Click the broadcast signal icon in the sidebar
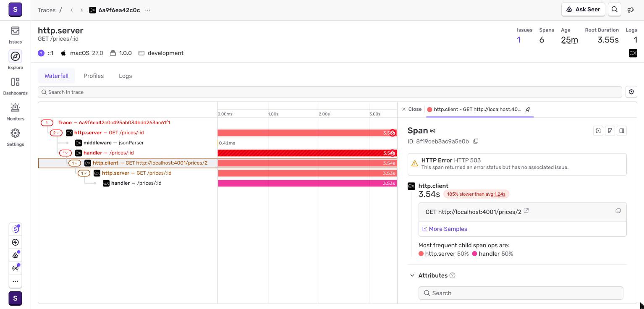Viewport: 644px width, 309px height. [x=16, y=268]
